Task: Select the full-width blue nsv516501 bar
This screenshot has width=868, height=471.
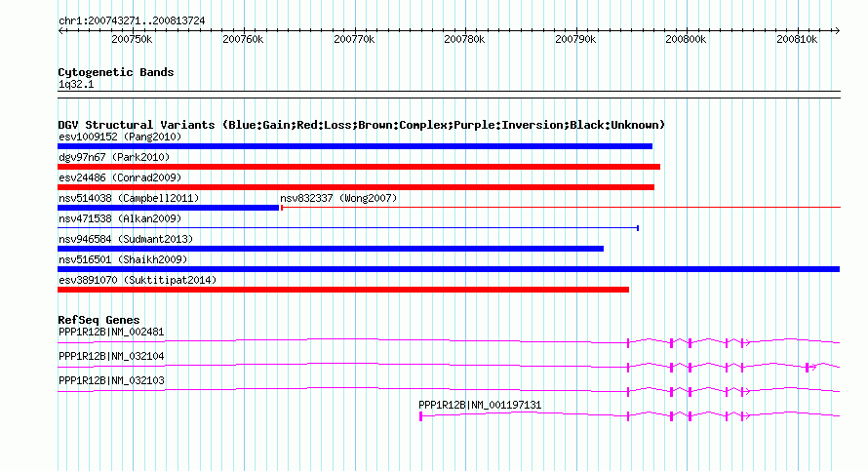Action: tap(449, 269)
